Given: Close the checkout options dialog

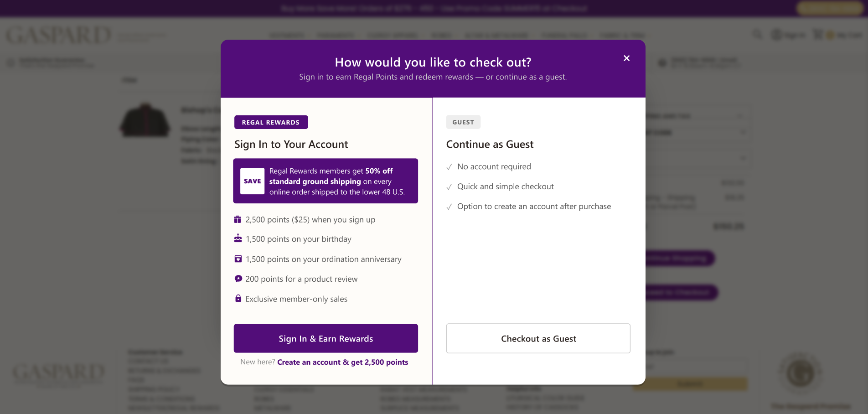Looking at the screenshot, I should click(x=626, y=58).
